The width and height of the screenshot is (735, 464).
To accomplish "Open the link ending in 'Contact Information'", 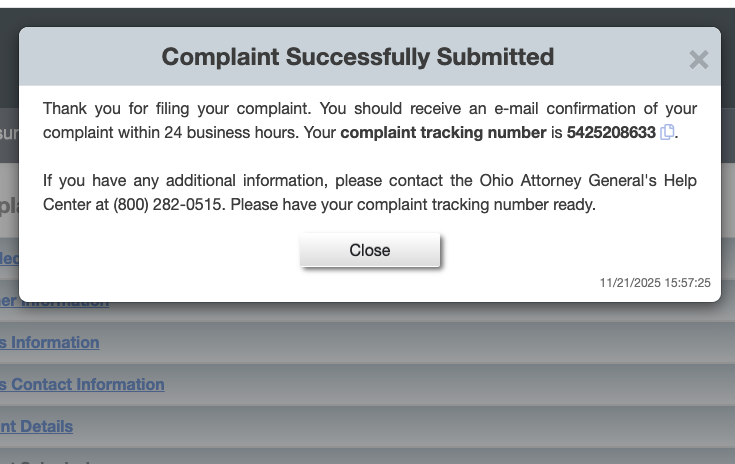I will coord(82,384).
